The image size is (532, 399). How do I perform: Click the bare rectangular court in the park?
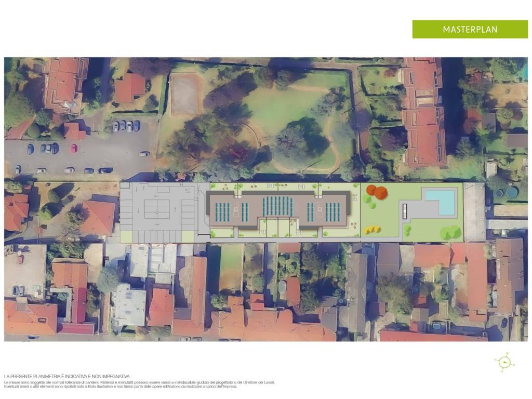[x=185, y=94]
